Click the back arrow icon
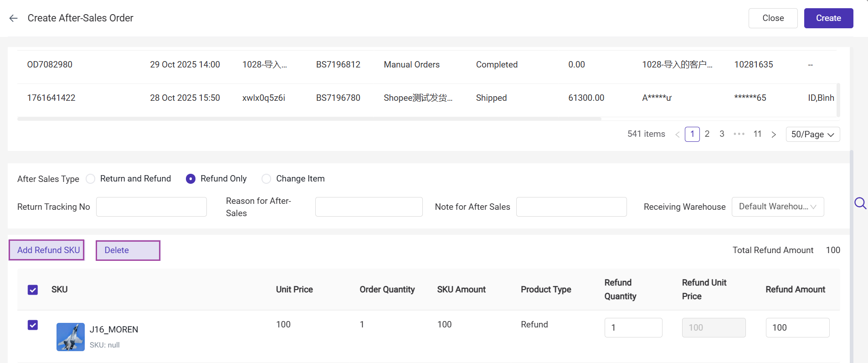The image size is (868, 363). (x=13, y=18)
